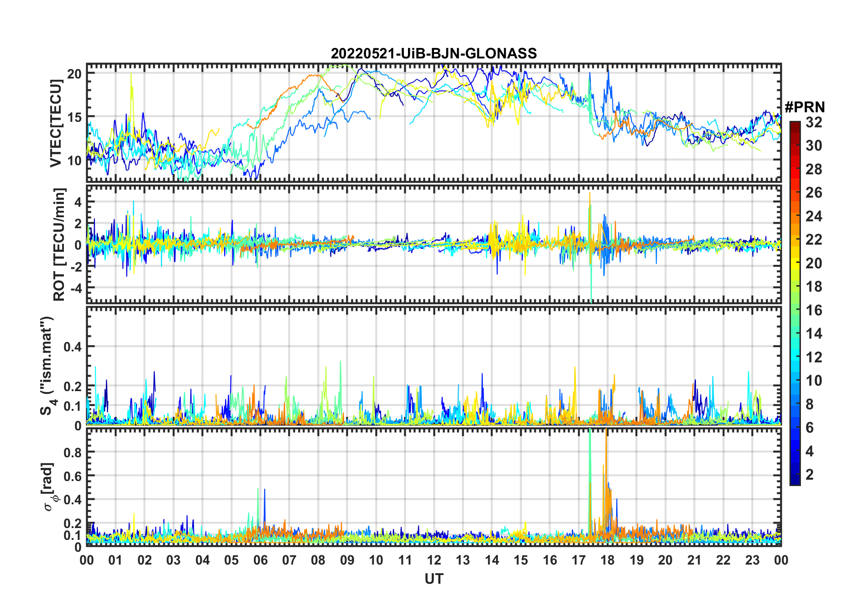
Task: Click the 20 tick label on VTEC axis
Action: tap(74, 74)
